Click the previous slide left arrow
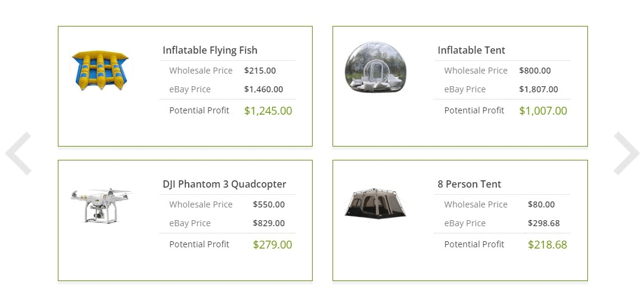The image size is (644, 304). point(19,153)
